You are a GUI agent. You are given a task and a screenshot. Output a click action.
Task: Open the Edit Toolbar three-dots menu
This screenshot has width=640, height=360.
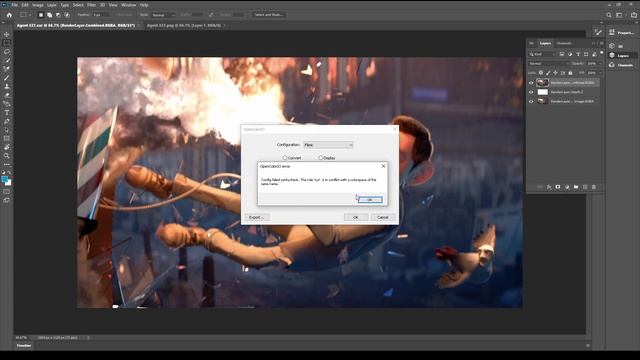7,164
